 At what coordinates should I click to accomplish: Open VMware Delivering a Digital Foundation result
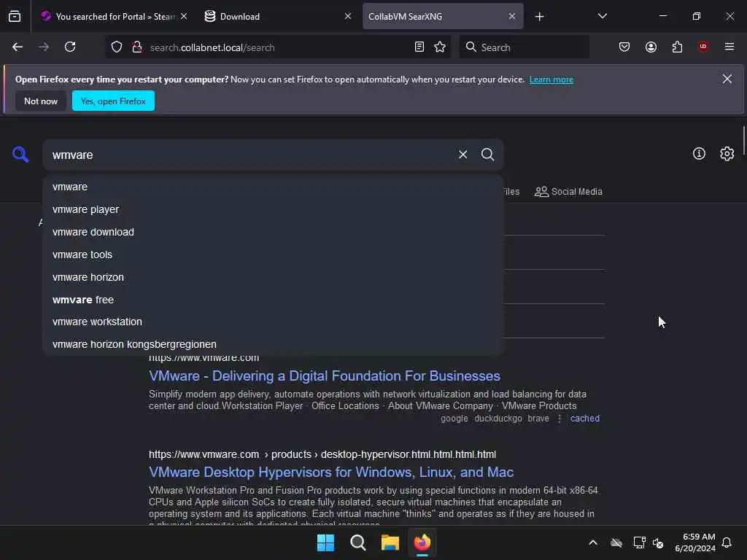(x=325, y=376)
